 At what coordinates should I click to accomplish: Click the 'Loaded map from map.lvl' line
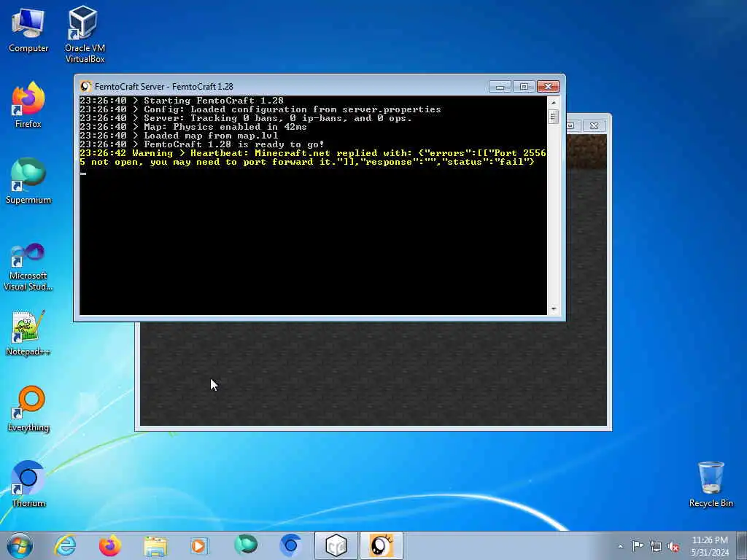point(179,135)
